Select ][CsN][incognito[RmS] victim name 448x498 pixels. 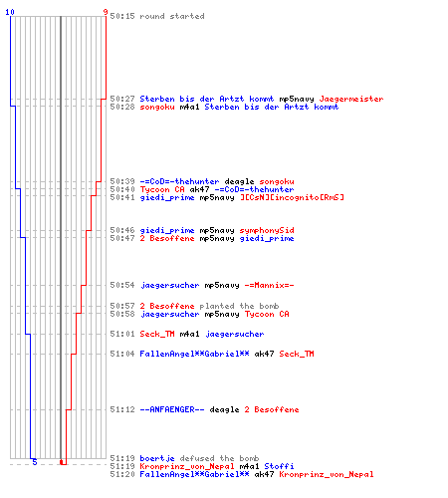point(292,197)
